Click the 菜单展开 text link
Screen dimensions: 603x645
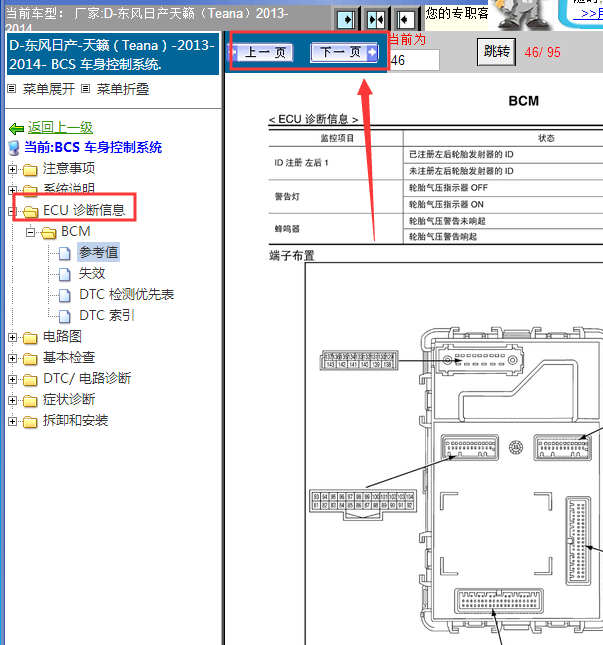49,89
